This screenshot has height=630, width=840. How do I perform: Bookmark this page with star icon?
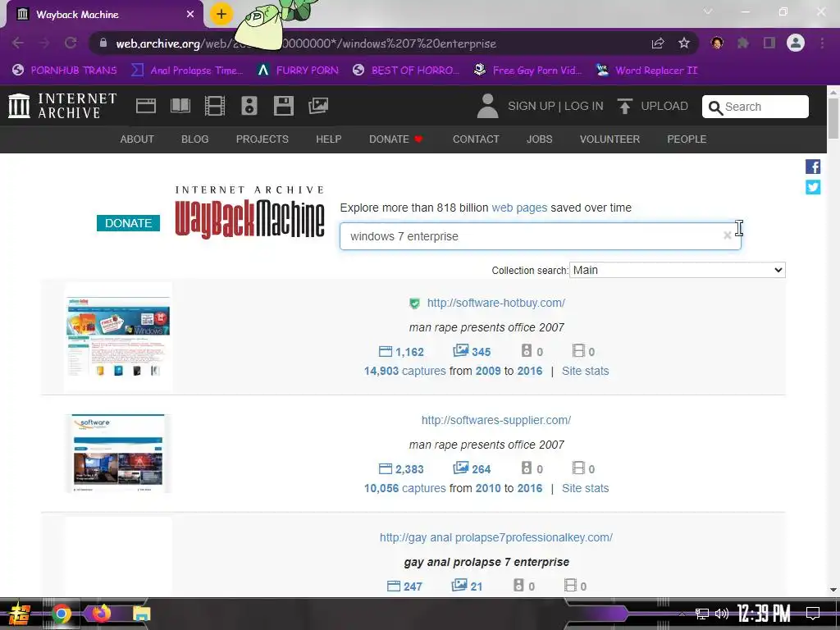(684, 43)
